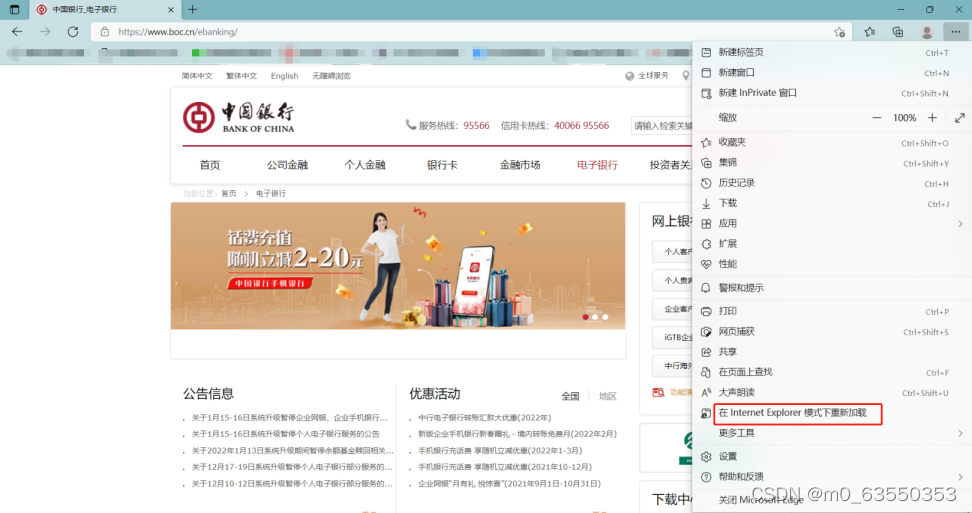Open a new tab with plus icon
The height and width of the screenshot is (513, 972).
click(x=193, y=9)
